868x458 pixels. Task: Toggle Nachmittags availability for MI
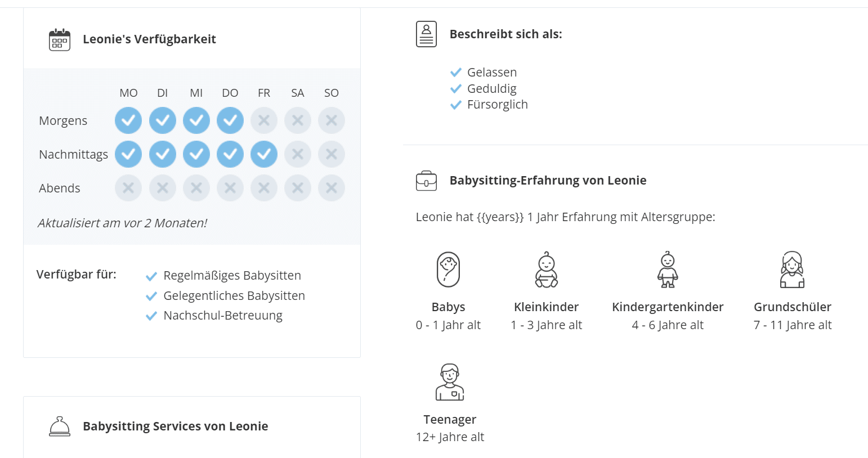click(x=196, y=154)
